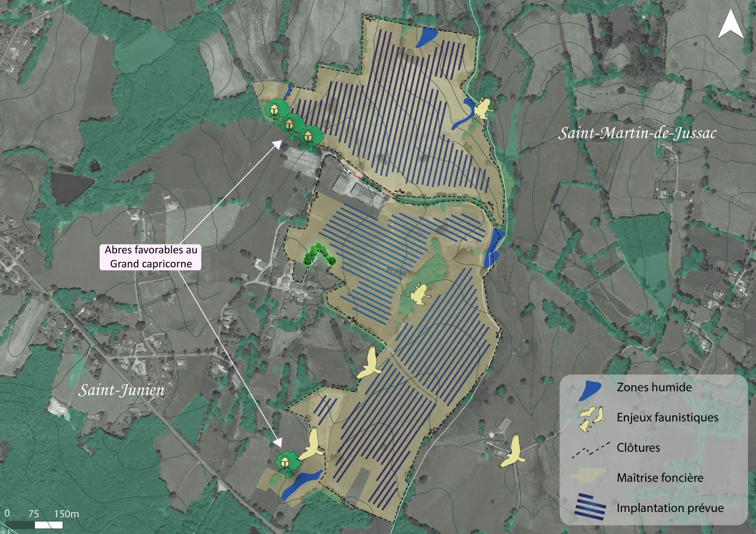Click the Clôtures dashed line legend symbol

tap(590, 449)
